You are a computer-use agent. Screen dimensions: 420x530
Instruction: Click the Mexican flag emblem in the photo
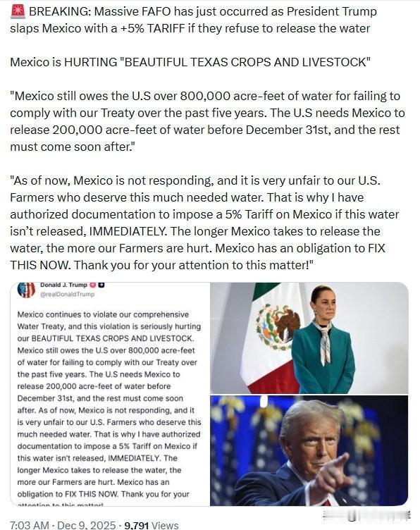(x=278, y=327)
